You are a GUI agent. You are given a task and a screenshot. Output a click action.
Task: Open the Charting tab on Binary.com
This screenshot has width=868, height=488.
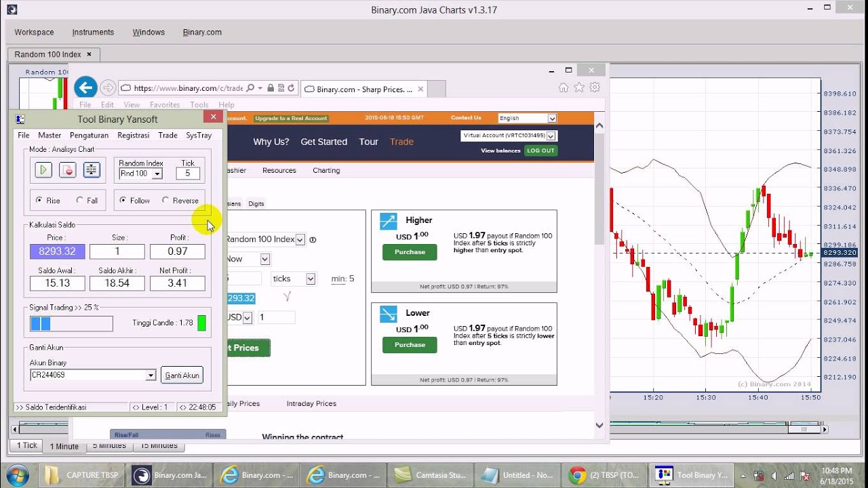pos(326,170)
